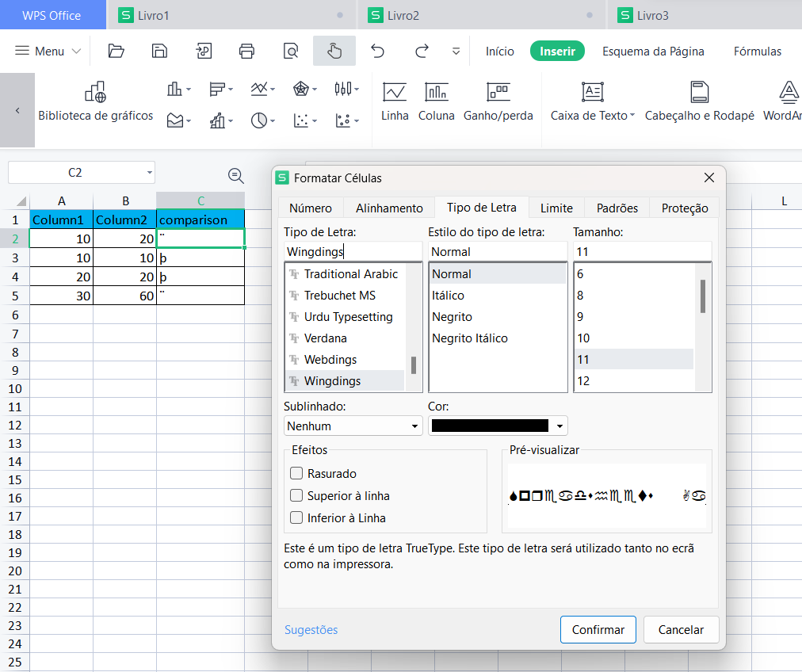Insert a Linha sparkline
The height and width of the screenshot is (672, 802).
[395, 102]
